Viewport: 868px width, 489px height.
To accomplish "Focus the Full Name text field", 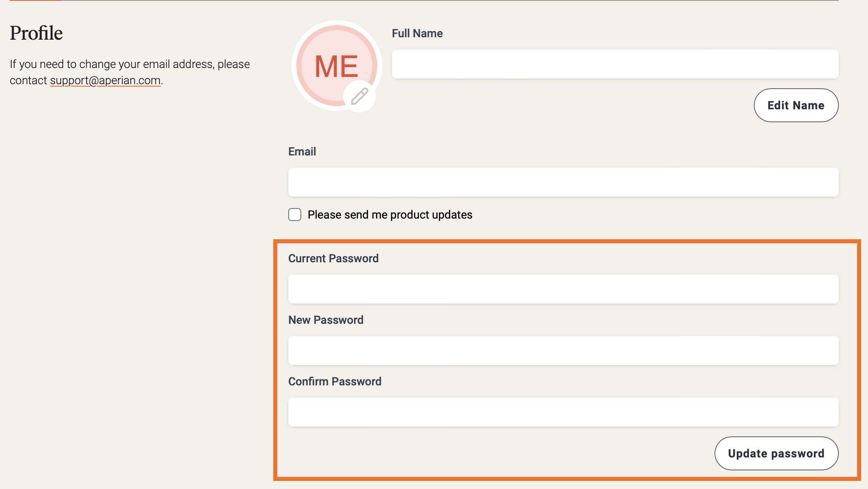I will point(615,64).
